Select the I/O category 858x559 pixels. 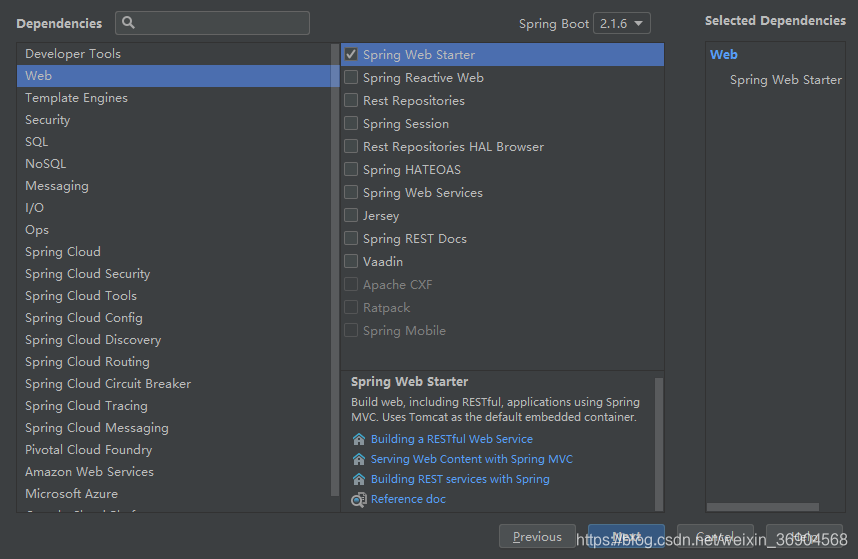(174, 207)
